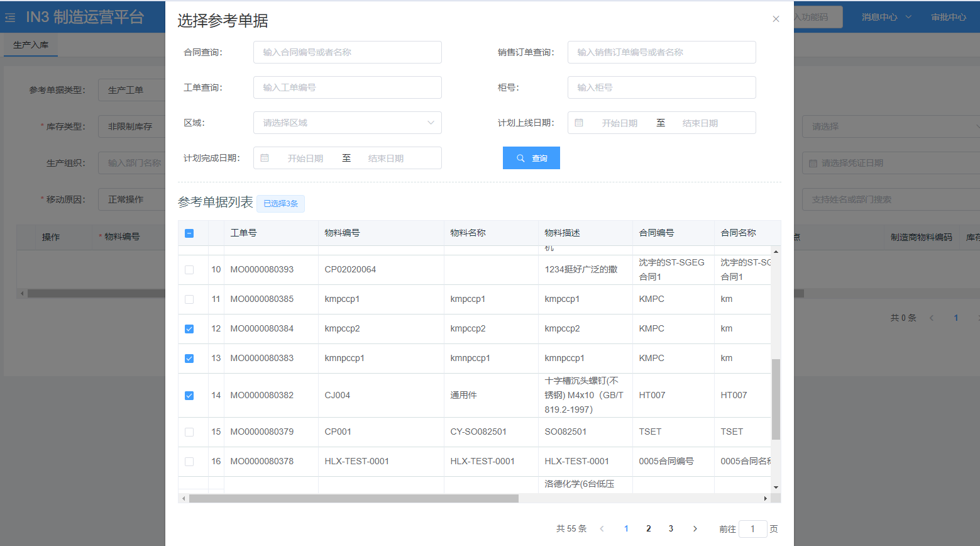
Task: Check row 11 MO0000080385 checkbox
Action: click(189, 299)
